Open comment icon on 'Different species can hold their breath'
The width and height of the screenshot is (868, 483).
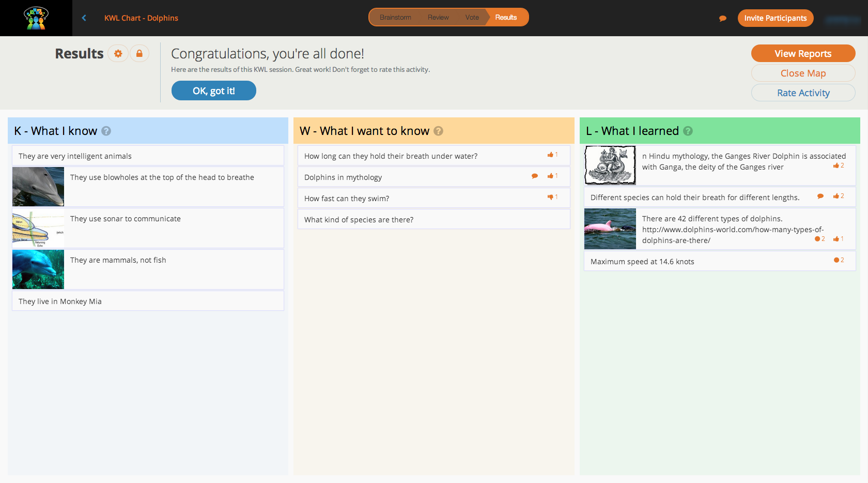(x=820, y=197)
